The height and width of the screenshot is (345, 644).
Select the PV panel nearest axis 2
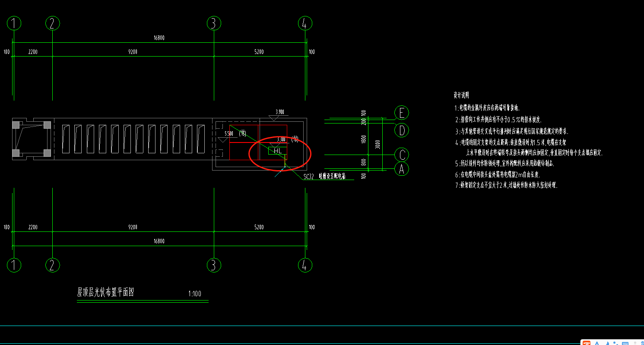(66, 139)
